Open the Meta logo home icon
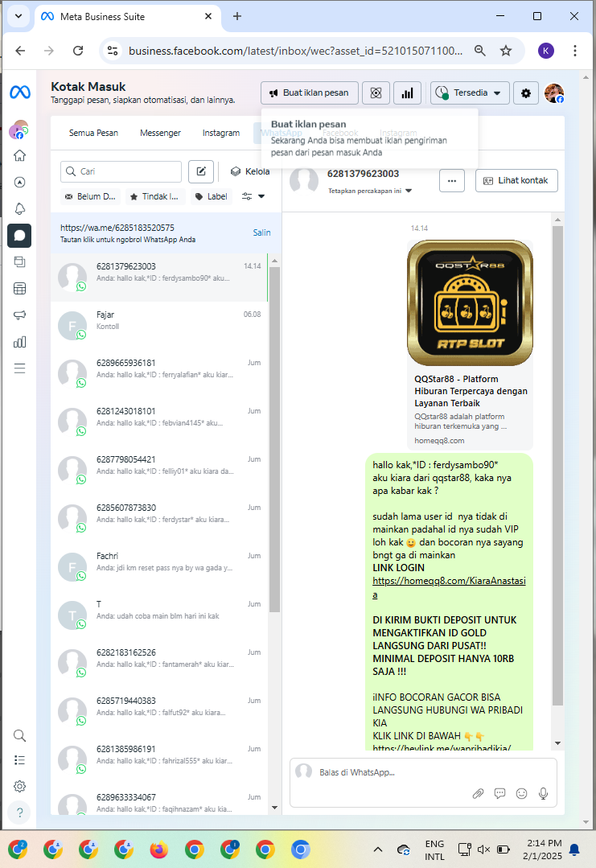This screenshot has width=596, height=868. 20,92
